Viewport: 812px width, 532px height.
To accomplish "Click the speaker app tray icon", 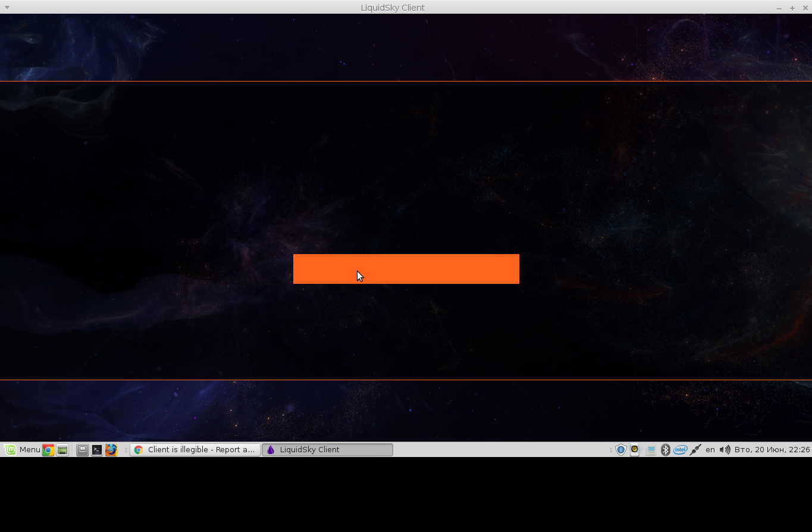I will (x=635, y=450).
